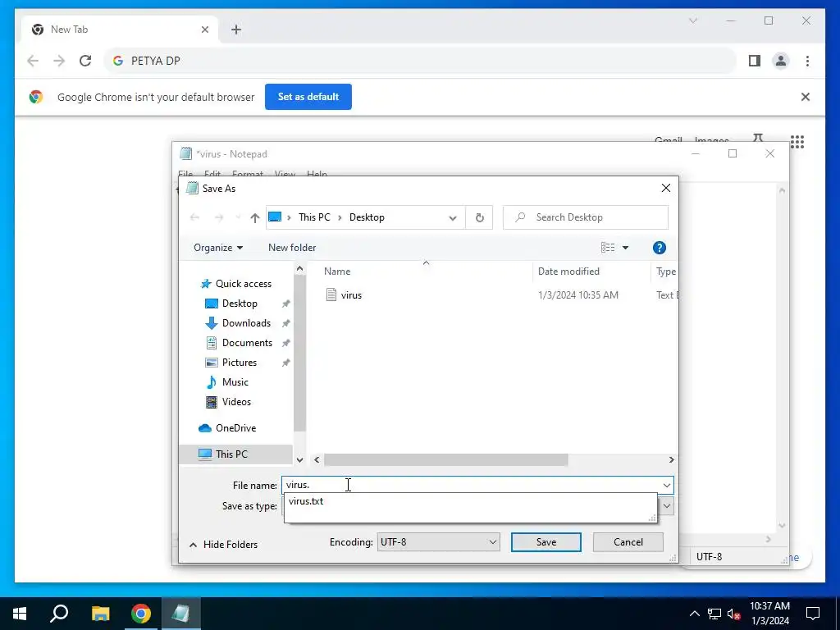This screenshot has height=630, width=840.
Task: Show hidden system tray icons
Action: pyautogui.click(x=694, y=614)
